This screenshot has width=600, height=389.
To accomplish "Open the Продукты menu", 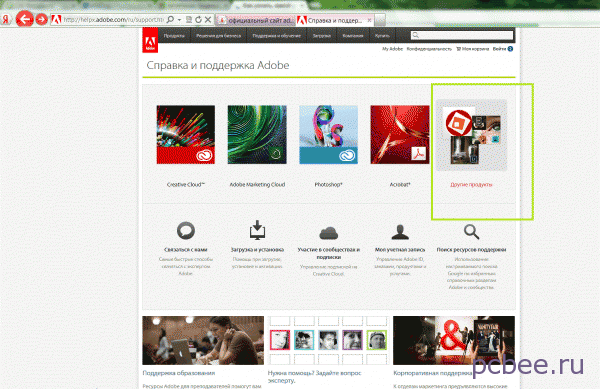I will (x=174, y=36).
